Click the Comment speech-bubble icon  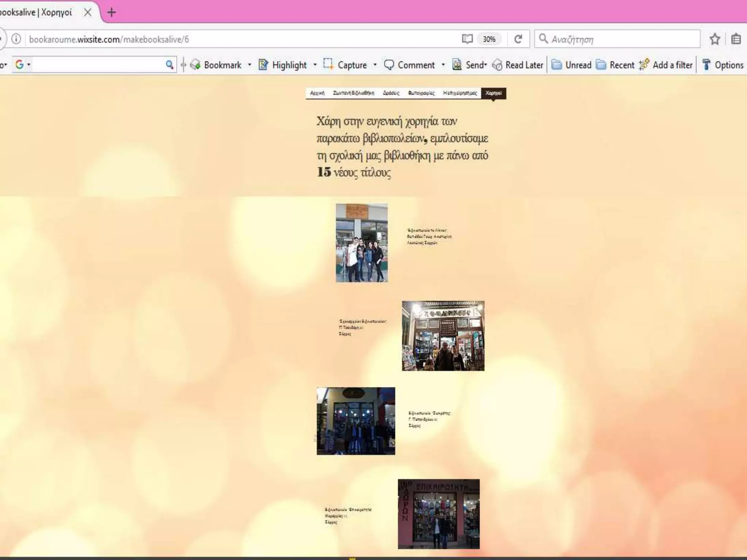(x=389, y=65)
